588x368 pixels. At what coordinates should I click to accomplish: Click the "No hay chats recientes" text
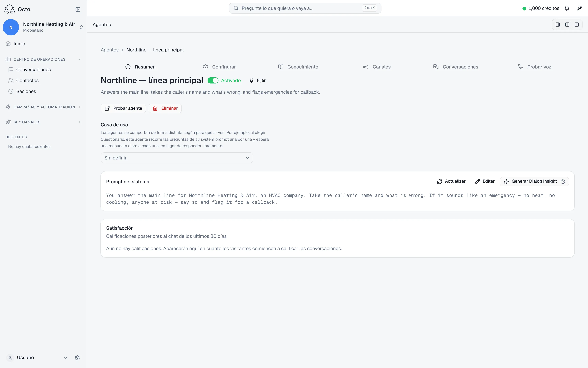pyautogui.click(x=29, y=147)
